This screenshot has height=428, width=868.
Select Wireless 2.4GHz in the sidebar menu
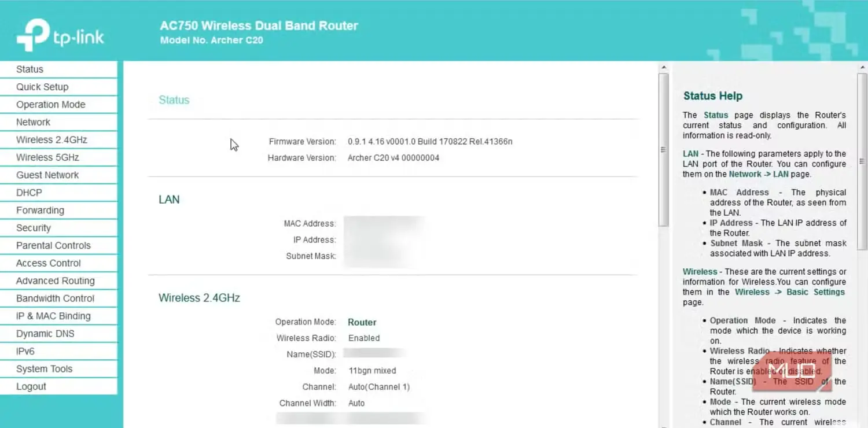(x=58, y=140)
